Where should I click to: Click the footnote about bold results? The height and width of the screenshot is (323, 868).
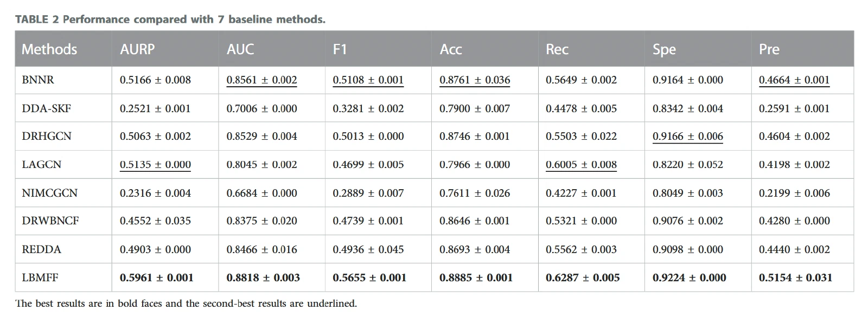pos(186,303)
